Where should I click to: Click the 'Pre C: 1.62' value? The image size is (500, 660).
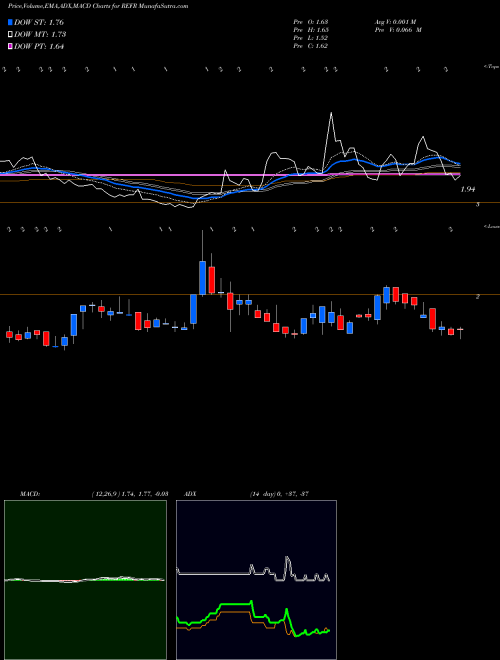(311, 46)
